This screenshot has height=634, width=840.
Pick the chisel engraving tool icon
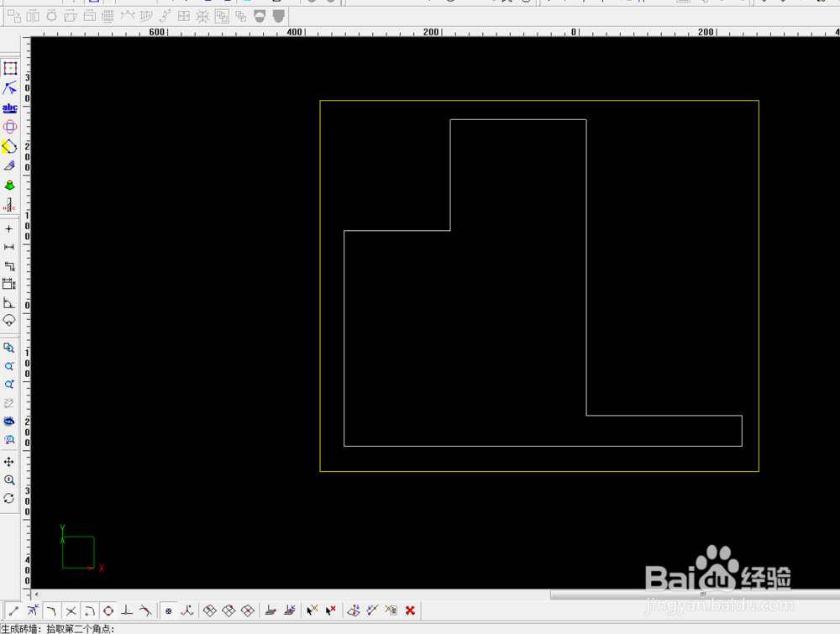(x=9, y=165)
